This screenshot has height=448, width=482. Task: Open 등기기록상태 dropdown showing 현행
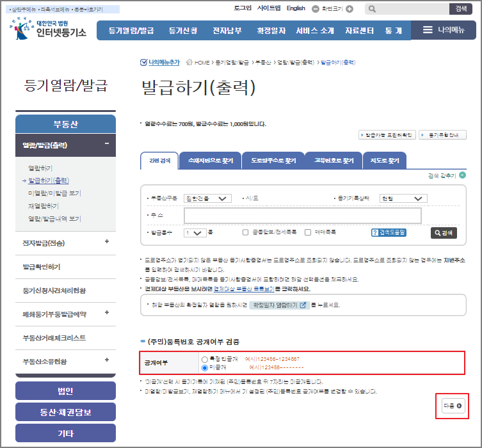(403, 198)
